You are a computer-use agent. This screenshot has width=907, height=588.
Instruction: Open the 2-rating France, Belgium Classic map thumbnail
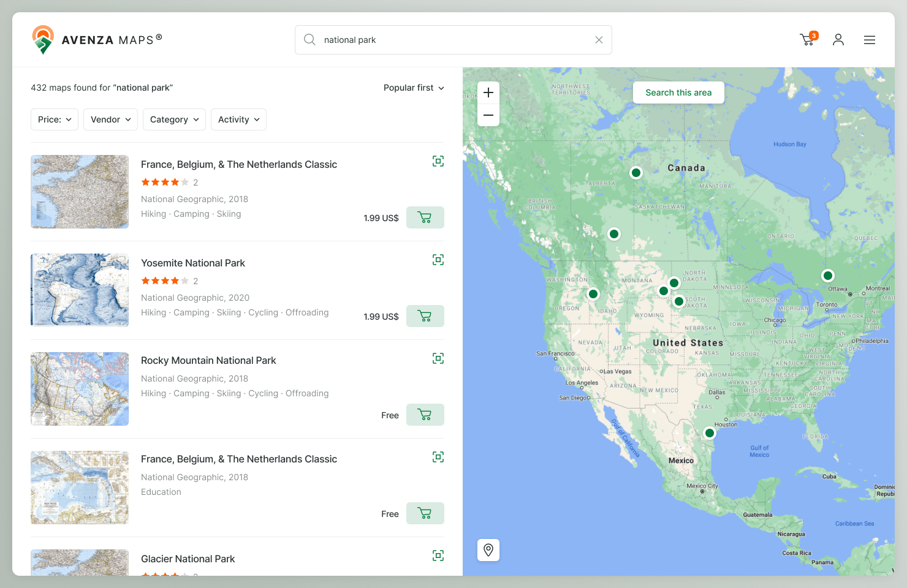tap(80, 192)
